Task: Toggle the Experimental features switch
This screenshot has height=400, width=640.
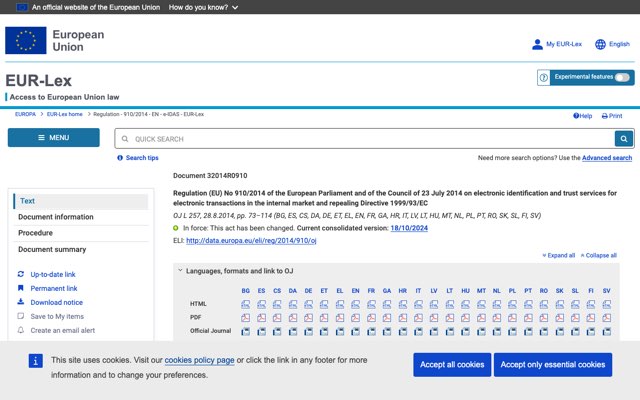Action: pos(622,78)
